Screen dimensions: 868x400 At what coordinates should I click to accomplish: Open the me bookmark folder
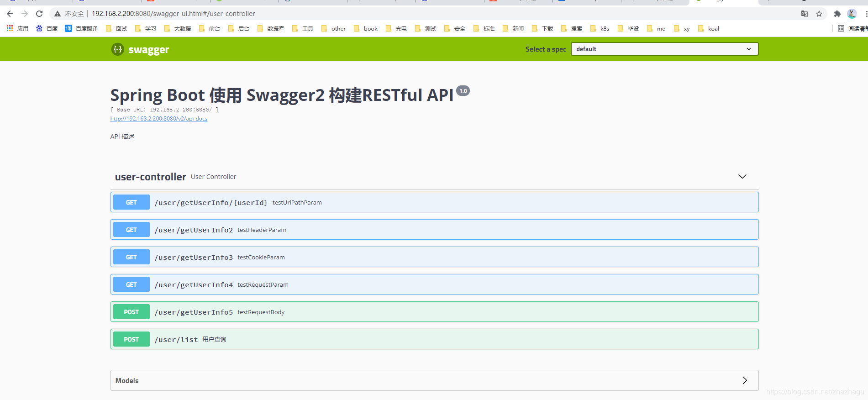(656, 28)
